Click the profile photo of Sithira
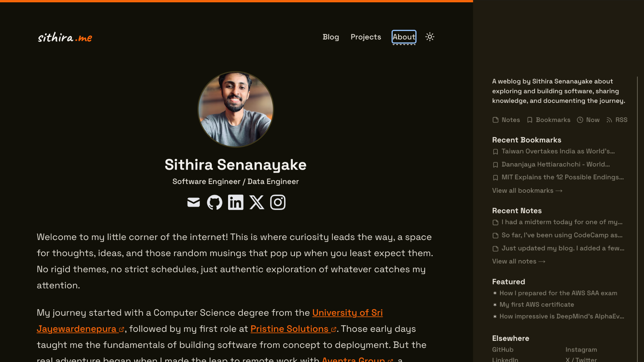644x362 pixels. coord(235,109)
